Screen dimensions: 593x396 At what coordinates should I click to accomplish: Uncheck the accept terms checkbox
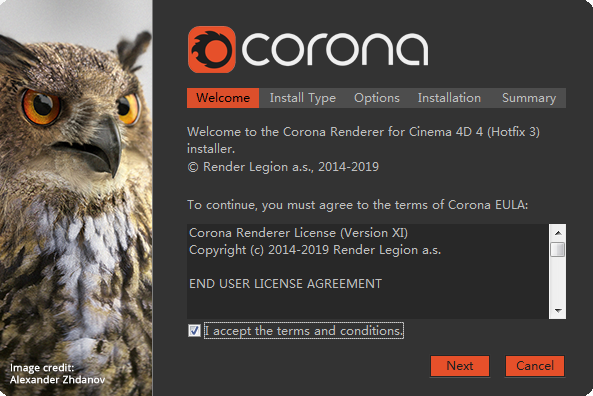click(194, 331)
